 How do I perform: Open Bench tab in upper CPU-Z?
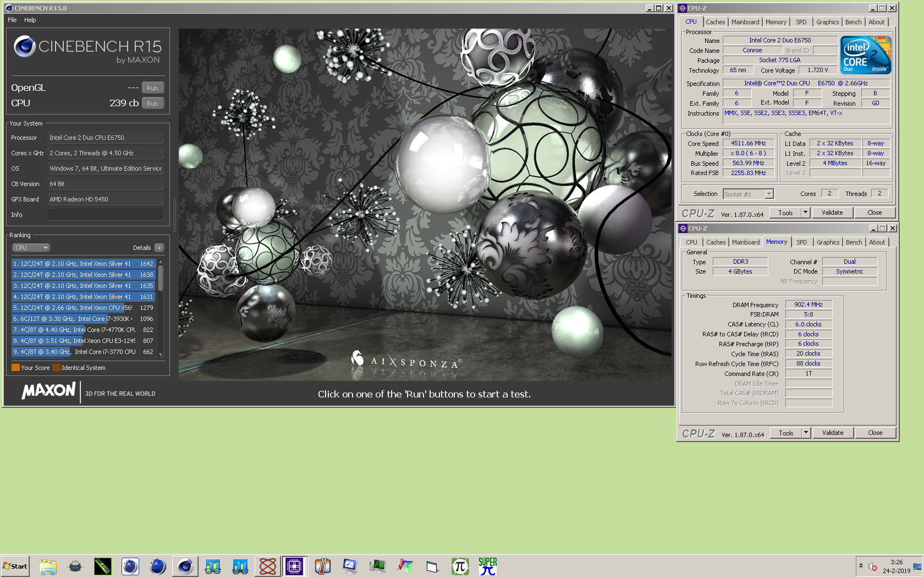pyautogui.click(x=854, y=22)
